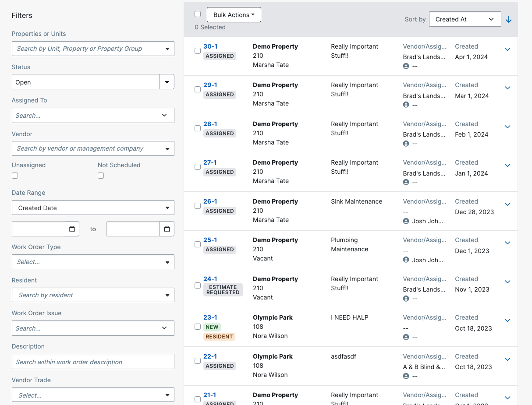This screenshot has width=532, height=405.
Task: Select work order 27-1 checkbox
Action: click(x=198, y=167)
